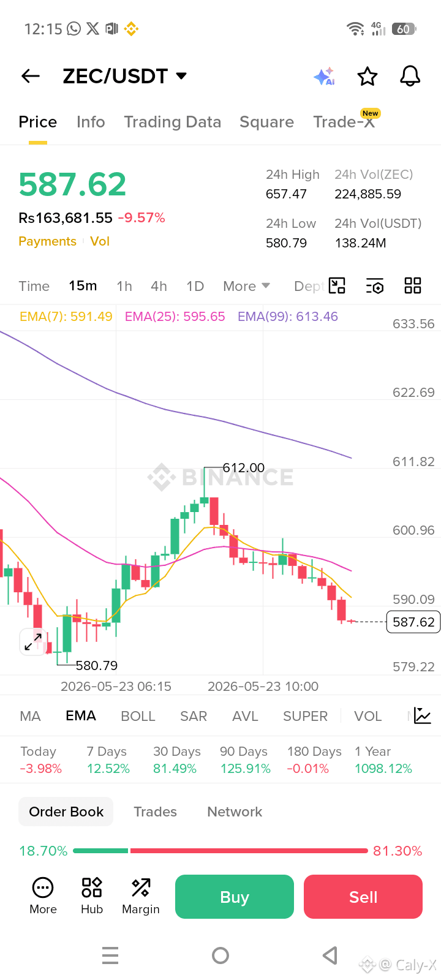The width and height of the screenshot is (441, 980).
Task: Enable the BOLL indicator
Action: click(x=138, y=716)
